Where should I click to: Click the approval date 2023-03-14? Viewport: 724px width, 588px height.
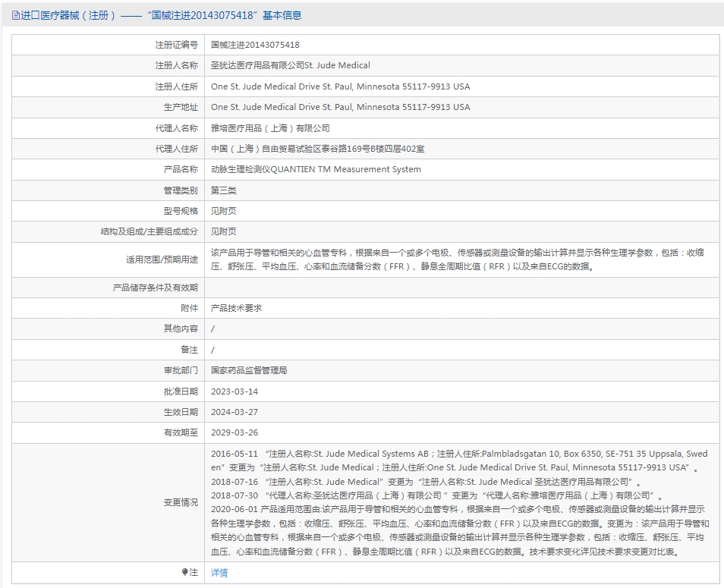235,391
